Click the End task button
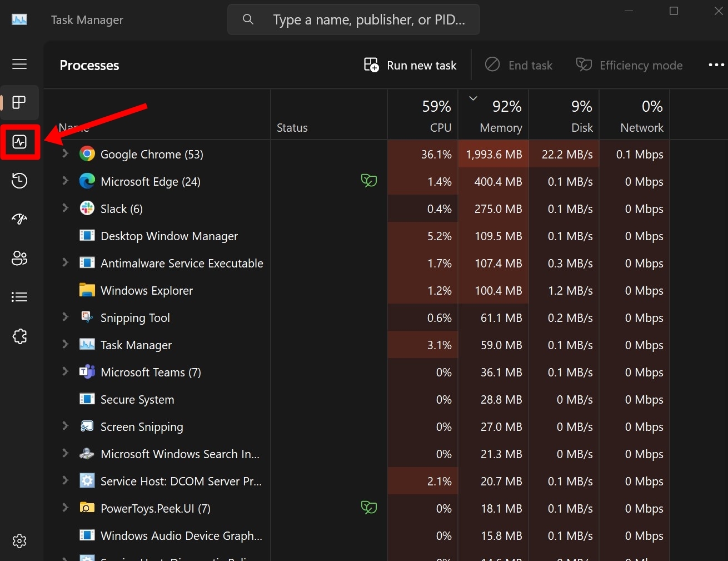728x561 pixels. (518, 65)
